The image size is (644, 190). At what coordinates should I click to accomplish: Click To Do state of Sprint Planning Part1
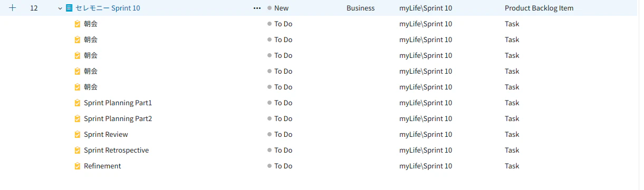[x=280, y=103]
